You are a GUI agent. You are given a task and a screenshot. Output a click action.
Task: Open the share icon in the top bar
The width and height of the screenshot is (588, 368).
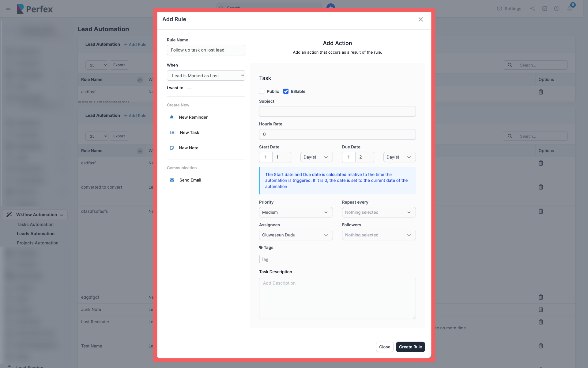533,9
